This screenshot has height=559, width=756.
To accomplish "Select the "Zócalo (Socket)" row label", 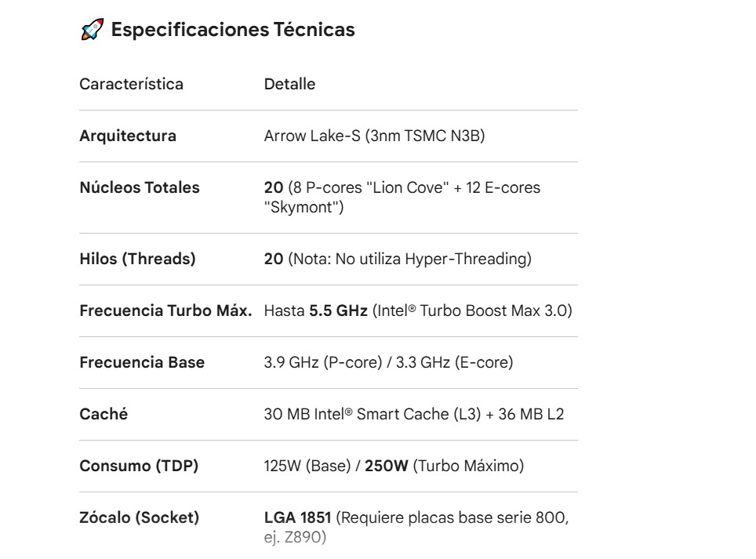I will pyautogui.click(x=139, y=517).
